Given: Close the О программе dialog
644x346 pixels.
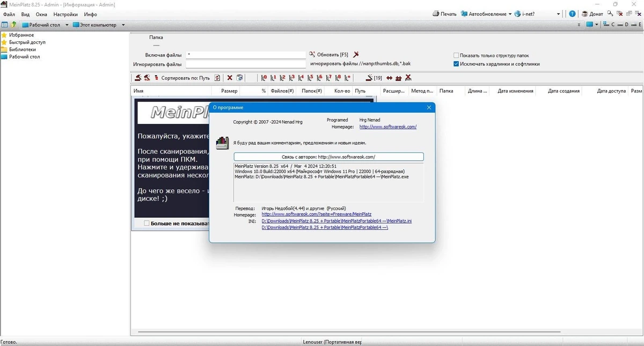Looking at the screenshot, I should click(429, 107).
